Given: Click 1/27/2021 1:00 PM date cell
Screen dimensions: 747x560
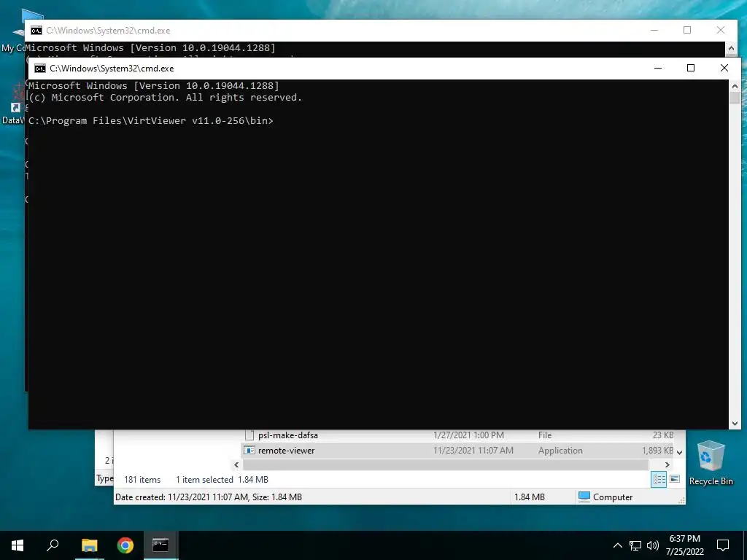Looking at the screenshot, I should 468,435.
